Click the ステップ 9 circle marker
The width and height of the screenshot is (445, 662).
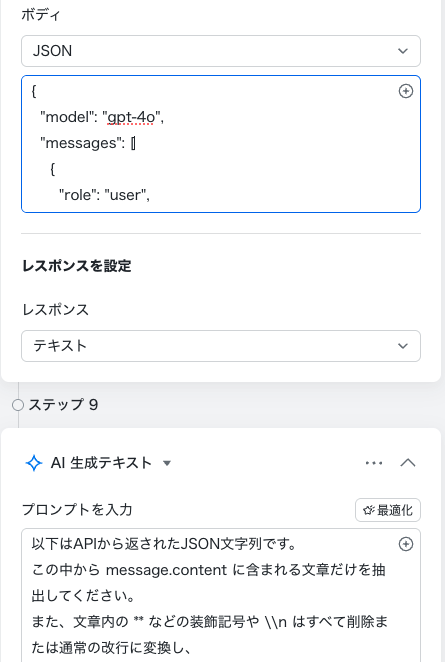point(18,405)
